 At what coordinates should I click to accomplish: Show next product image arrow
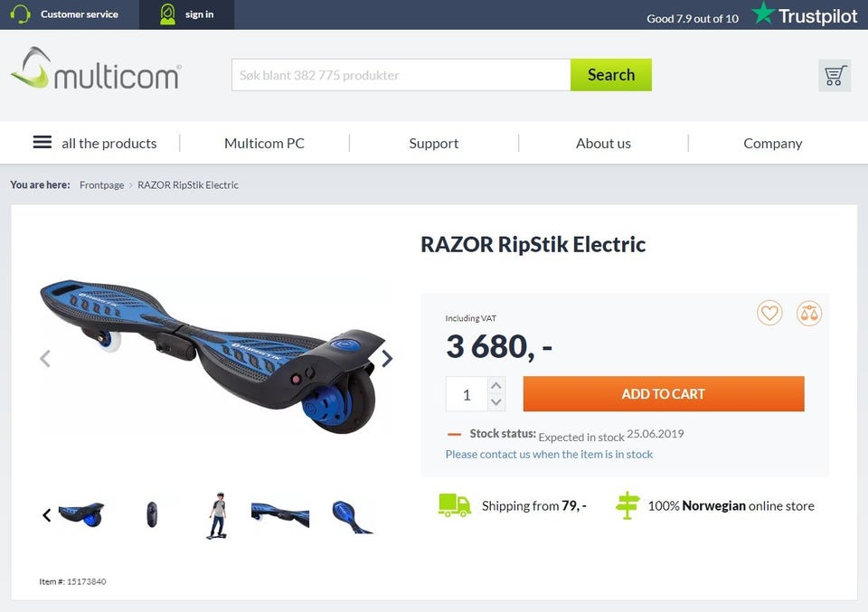pyautogui.click(x=387, y=359)
